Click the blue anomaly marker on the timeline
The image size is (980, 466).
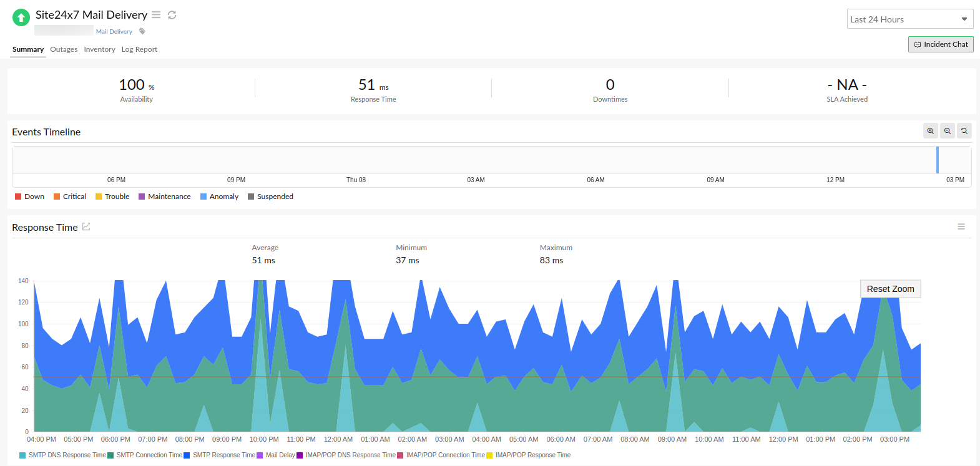pos(937,160)
